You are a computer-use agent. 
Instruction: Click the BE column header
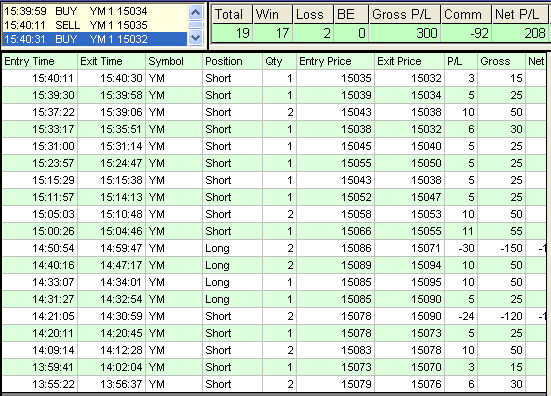(351, 15)
